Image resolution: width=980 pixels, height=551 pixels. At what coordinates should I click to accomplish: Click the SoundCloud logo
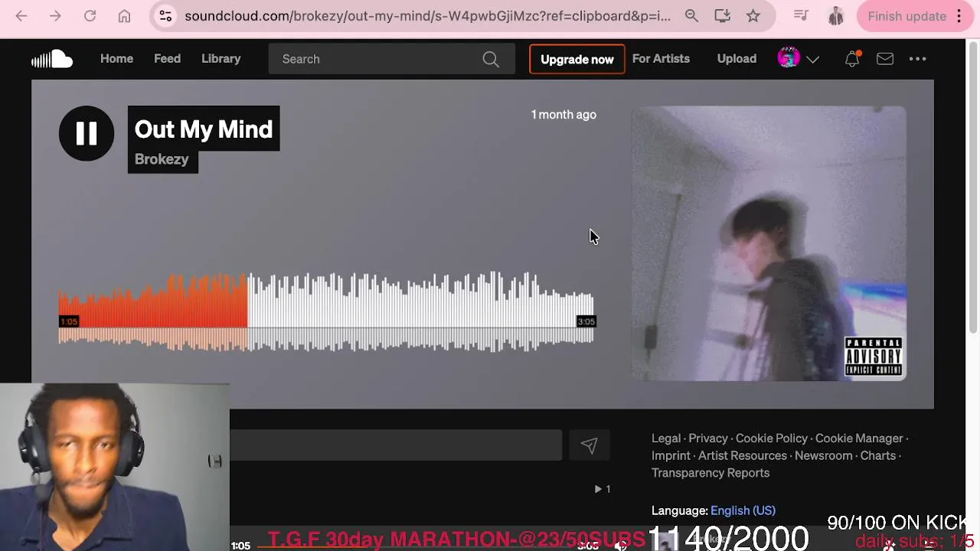(x=52, y=59)
